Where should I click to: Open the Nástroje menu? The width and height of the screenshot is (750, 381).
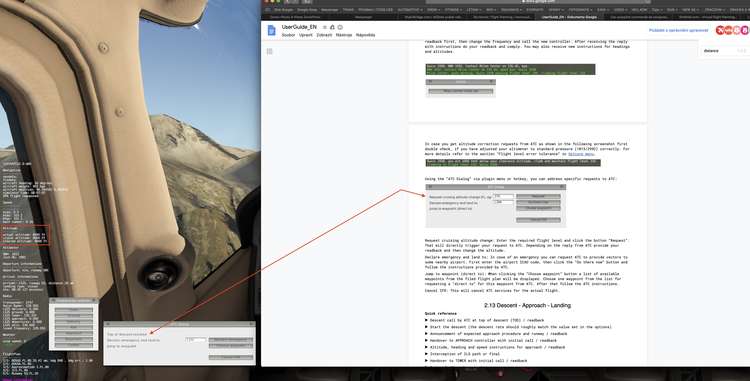344,35
